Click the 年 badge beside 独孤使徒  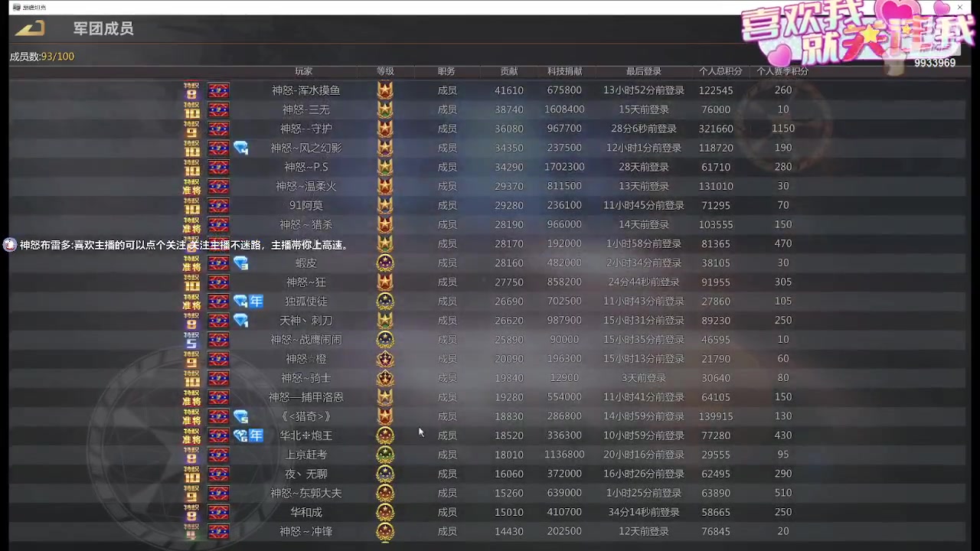coord(256,301)
